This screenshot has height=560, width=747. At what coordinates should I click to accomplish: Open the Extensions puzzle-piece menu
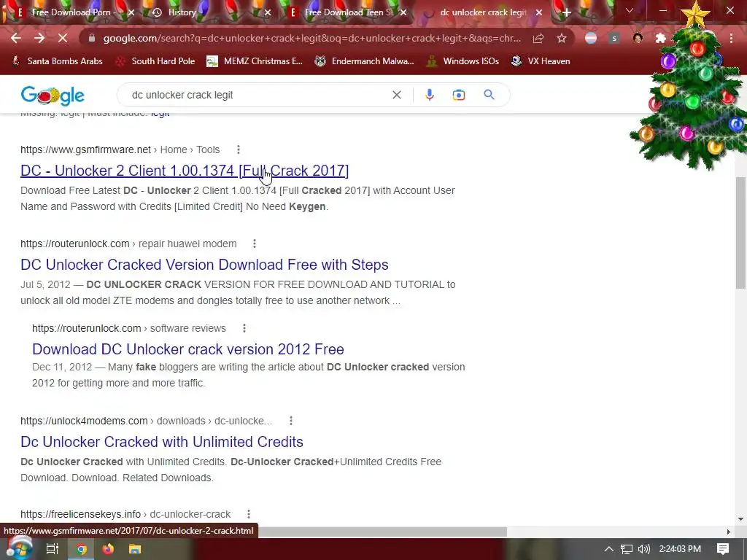pos(661,38)
